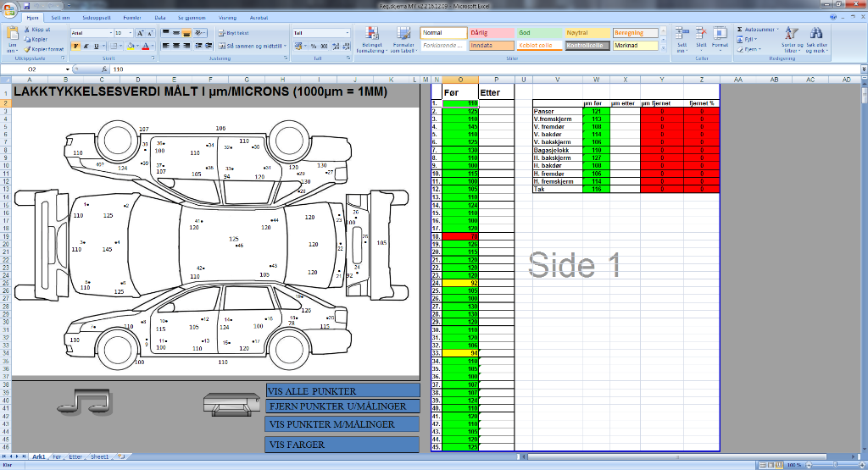Apply the God cell style
The height and width of the screenshot is (470, 868).
coord(539,33)
